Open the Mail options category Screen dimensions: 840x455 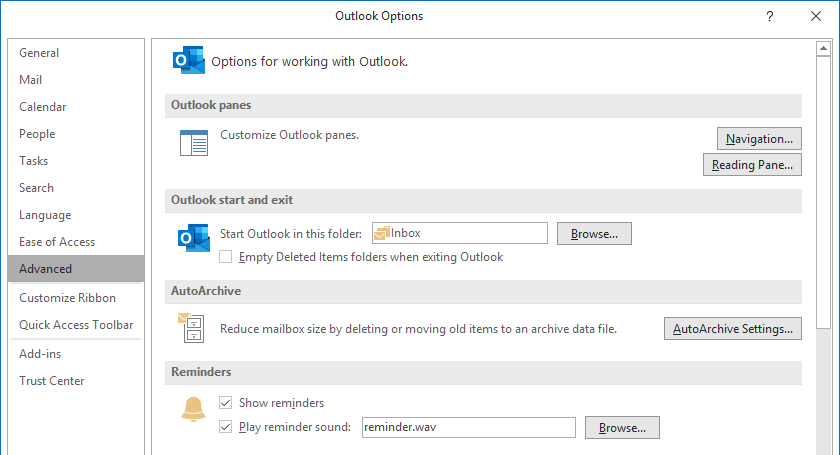coord(76,80)
